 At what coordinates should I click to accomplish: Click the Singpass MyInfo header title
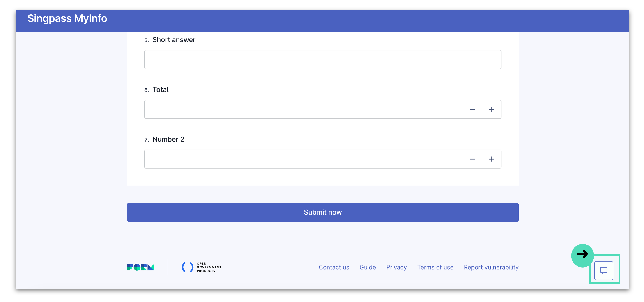(x=67, y=18)
